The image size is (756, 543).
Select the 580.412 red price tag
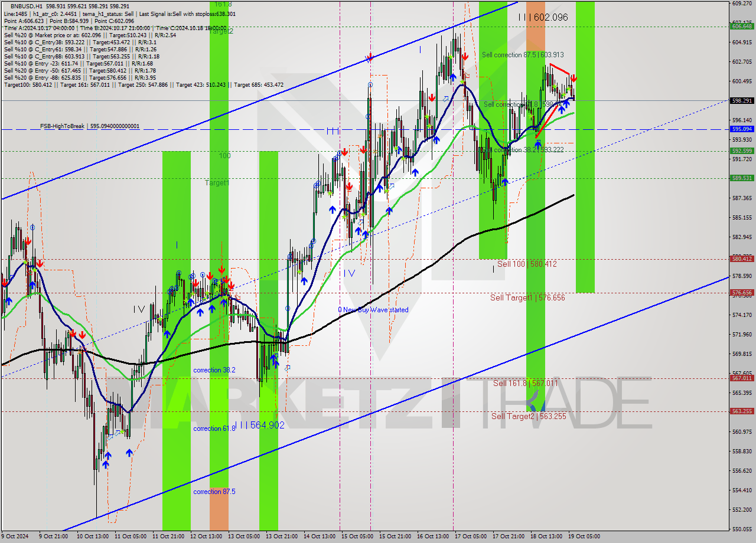click(x=742, y=259)
